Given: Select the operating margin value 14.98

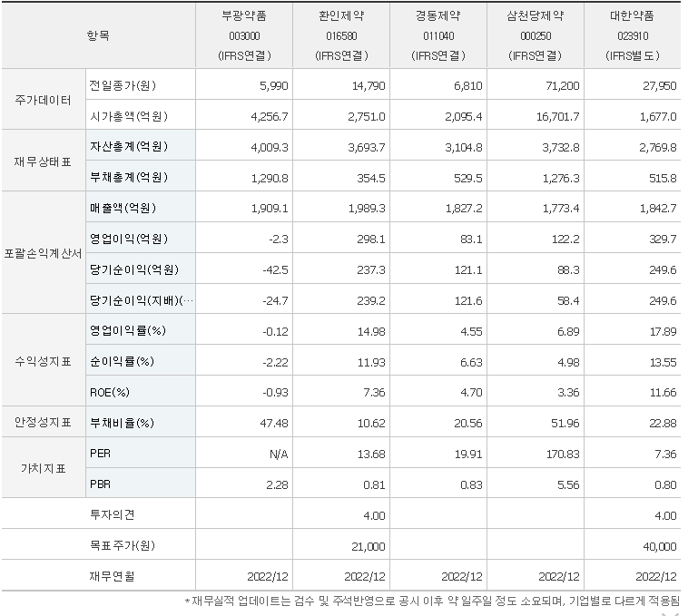Looking at the screenshot, I should pos(372,332).
